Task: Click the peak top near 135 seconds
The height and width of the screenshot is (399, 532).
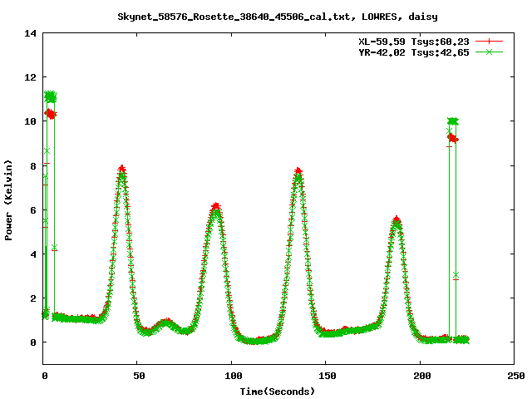Action: [298, 171]
